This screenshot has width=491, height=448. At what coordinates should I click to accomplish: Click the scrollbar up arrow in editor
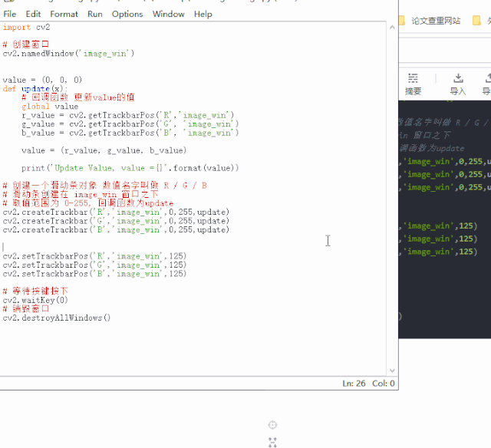[x=392, y=28]
